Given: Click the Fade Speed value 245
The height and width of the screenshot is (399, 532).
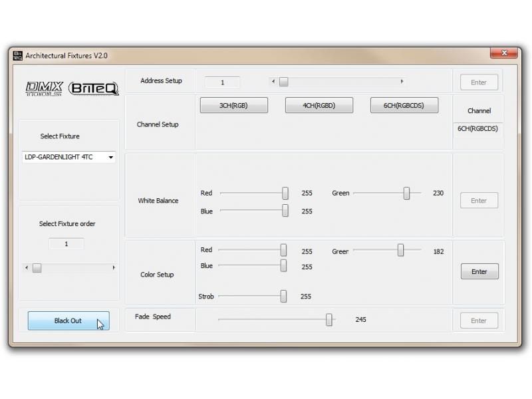Looking at the screenshot, I should coord(360,320).
